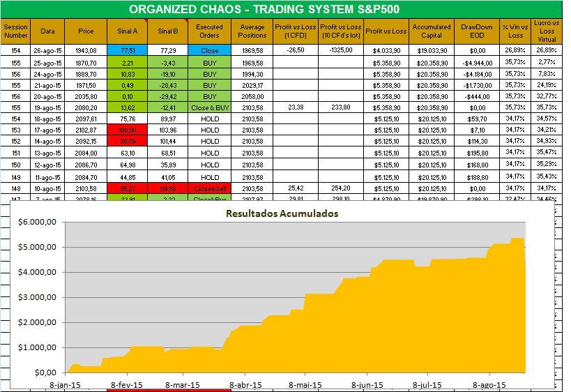The width and height of the screenshot is (571, 392).
Task: Click the virtual profit cell '35,47%'
Action: click(x=547, y=152)
